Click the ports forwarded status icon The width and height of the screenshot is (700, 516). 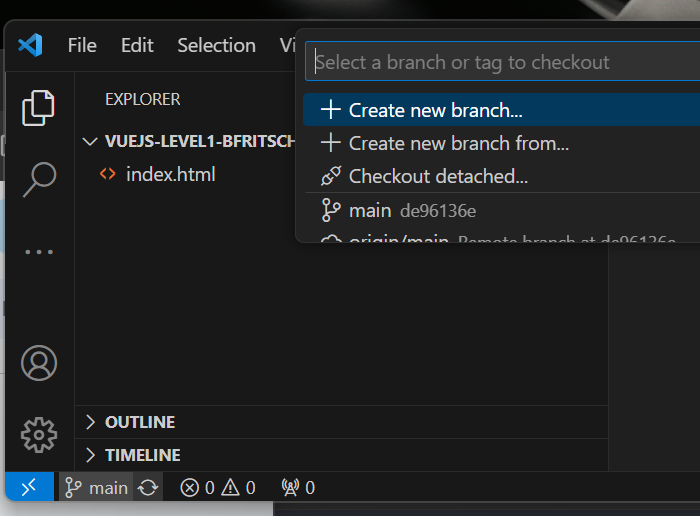click(298, 488)
